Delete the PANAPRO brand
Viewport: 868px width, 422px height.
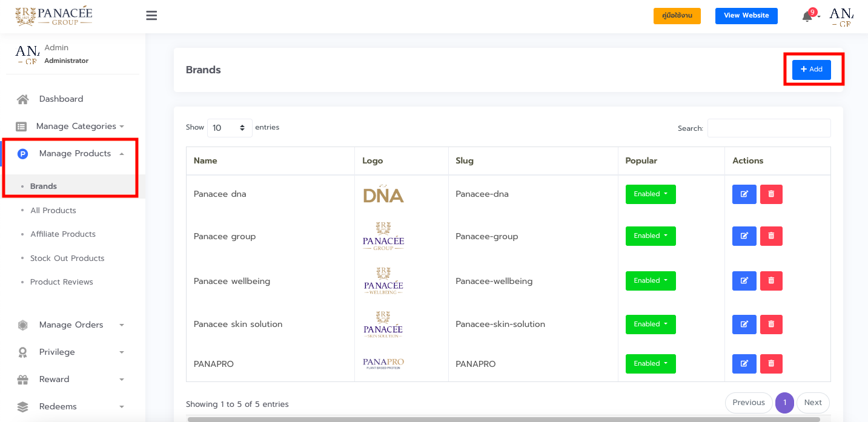point(771,364)
